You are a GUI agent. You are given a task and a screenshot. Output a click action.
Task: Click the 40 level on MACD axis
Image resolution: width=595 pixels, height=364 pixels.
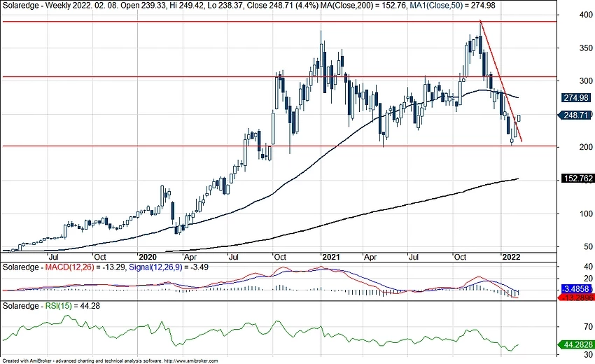589,267
